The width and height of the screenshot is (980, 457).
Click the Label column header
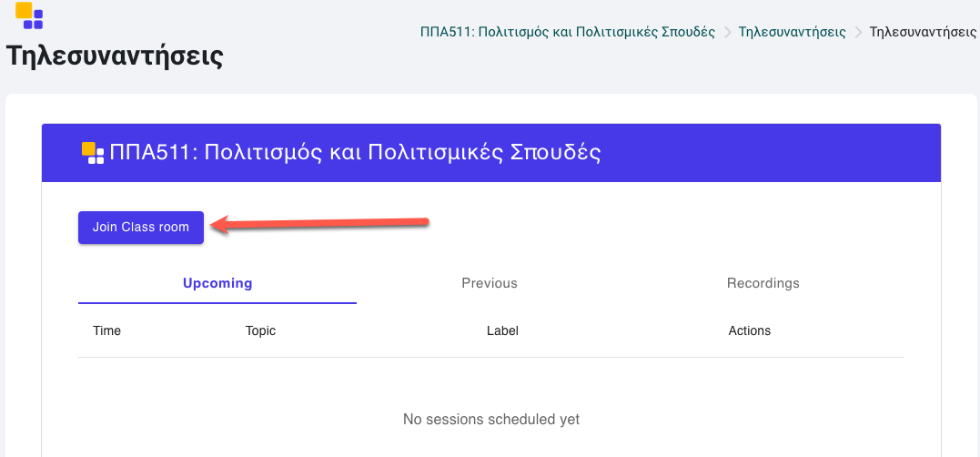pyautogui.click(x=502, y=330)
